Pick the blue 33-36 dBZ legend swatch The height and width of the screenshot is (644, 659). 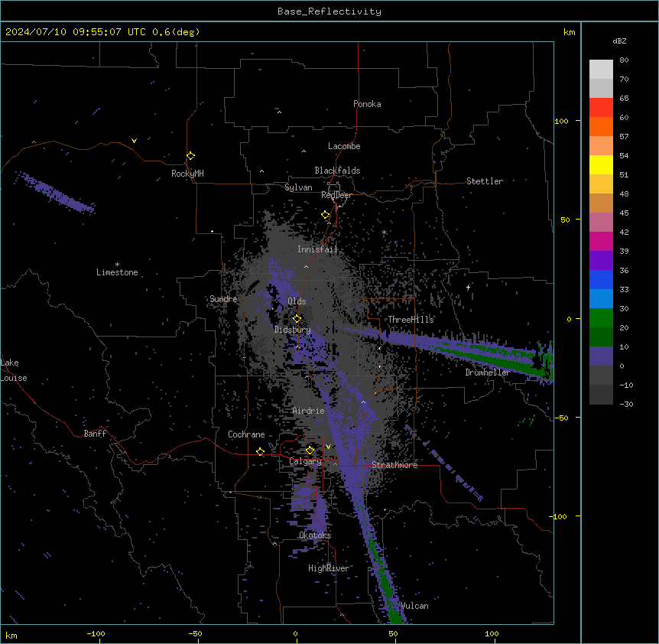pos(601,279)
